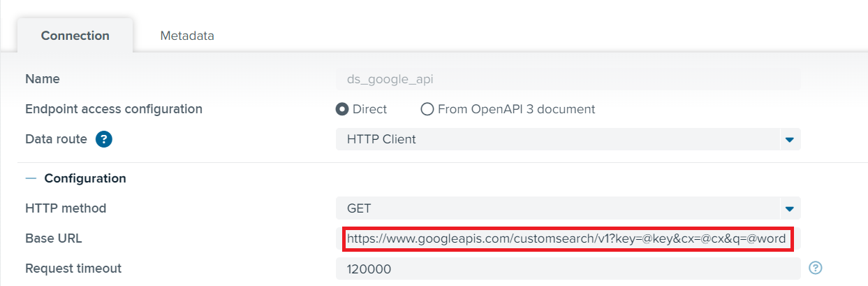This screenshot has width=868, height=286.
Task: Switch to the Metadata tab
Action: [x=186, y=36]
